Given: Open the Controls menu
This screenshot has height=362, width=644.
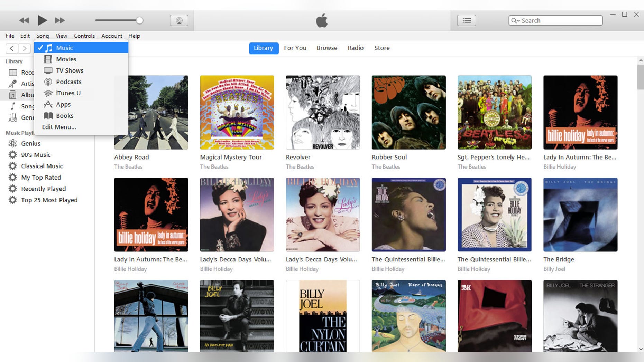Looking at the screenshot, I should 84,36.
